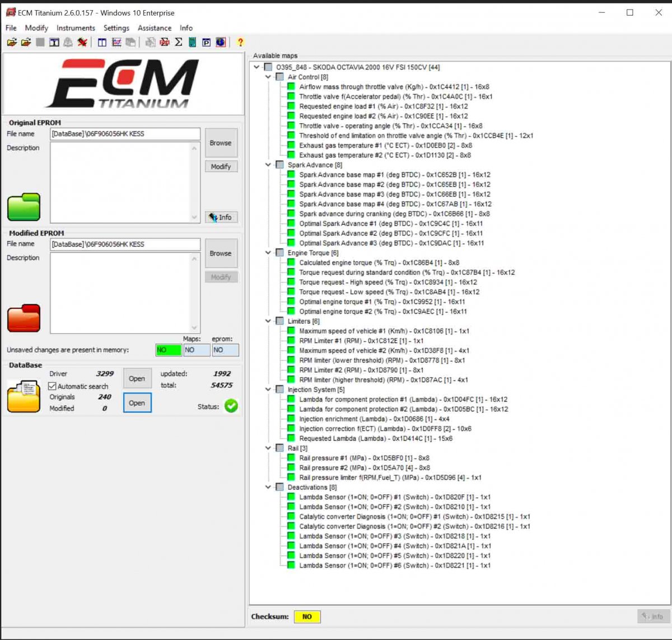Image resolution: width=672 pixels, height=640 pixels.
Task: Select 'Catalytic converter Diagnosis #1' switch row
Action: [x=414, y=517]
